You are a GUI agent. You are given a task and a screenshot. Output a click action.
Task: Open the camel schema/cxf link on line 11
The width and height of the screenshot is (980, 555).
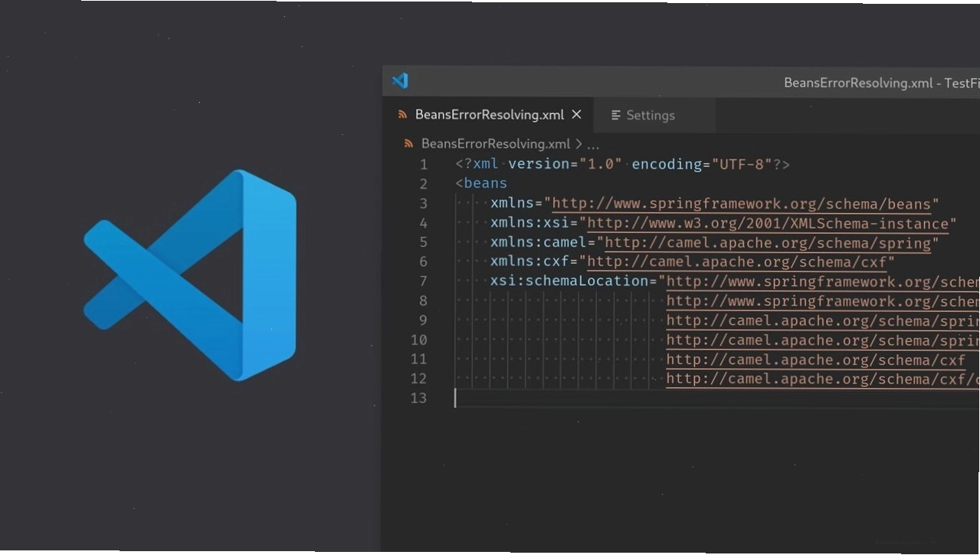816,360
